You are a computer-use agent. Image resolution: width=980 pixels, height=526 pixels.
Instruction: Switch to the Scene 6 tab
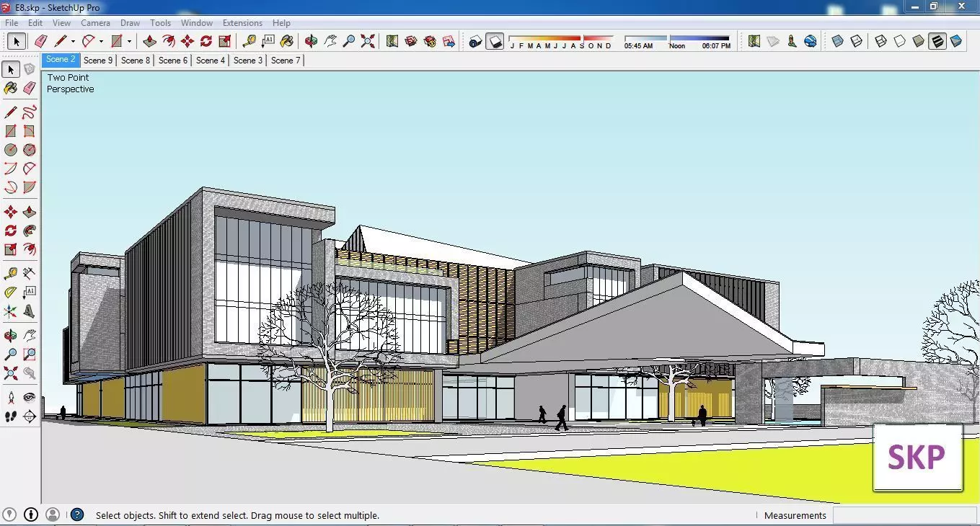click(173, 61)
